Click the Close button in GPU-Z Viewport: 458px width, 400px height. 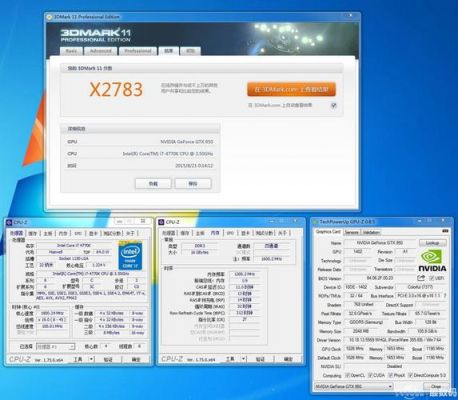[436, 387]
